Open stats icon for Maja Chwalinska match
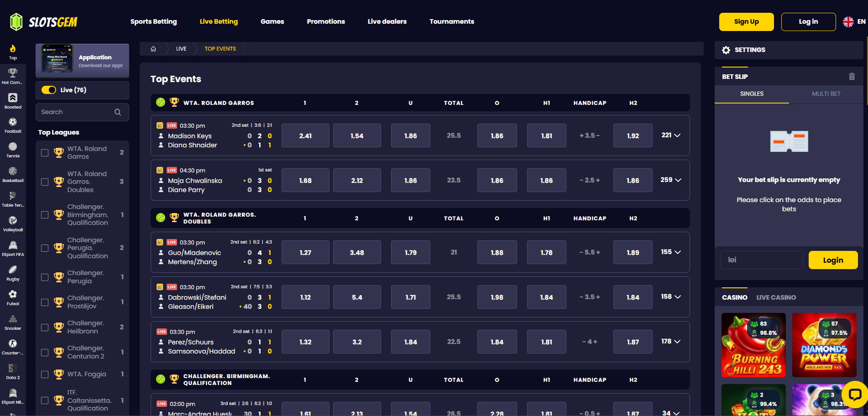The height and width of the screenshot is (416, 868). (160, 170)
